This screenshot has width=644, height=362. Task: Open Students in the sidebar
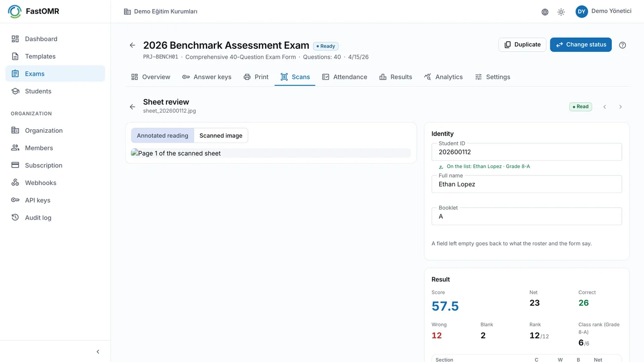tap(55, 91)
